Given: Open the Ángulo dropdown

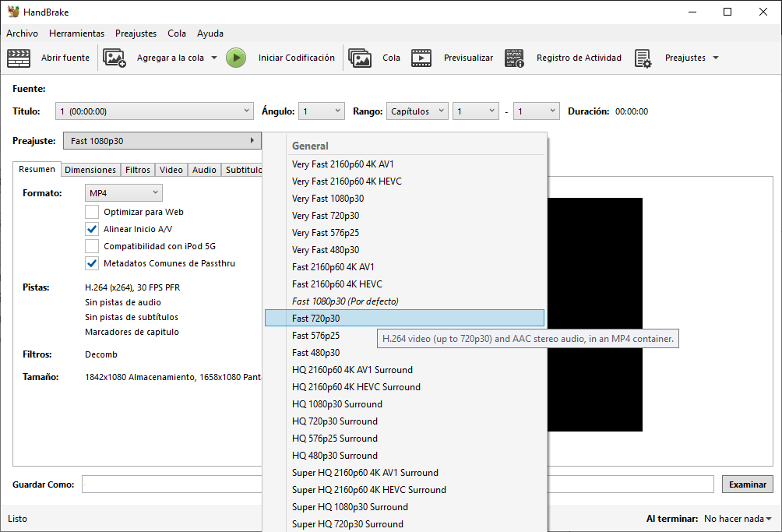Looking at the screenshot, I should (322, 111).
